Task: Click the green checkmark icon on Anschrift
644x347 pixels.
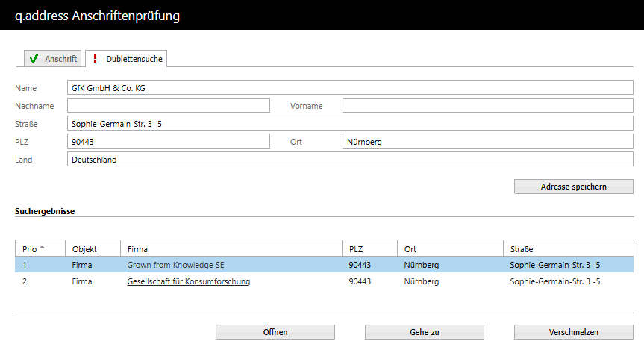Action: pos(34,58)
